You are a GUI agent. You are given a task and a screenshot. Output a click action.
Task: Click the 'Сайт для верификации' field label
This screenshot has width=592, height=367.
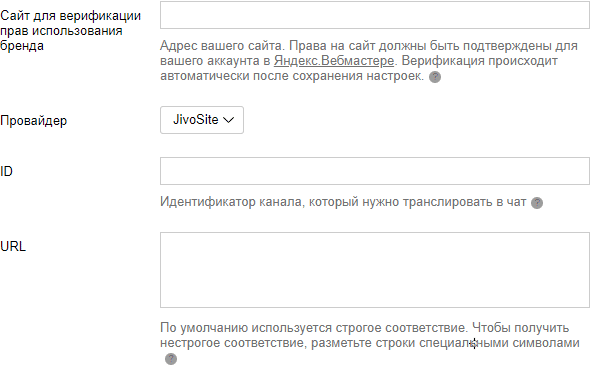coord(71,16)
